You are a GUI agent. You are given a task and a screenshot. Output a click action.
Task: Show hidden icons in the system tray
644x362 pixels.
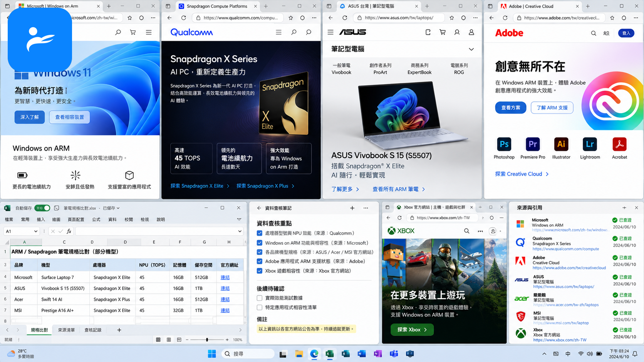[x=544, y=354]
